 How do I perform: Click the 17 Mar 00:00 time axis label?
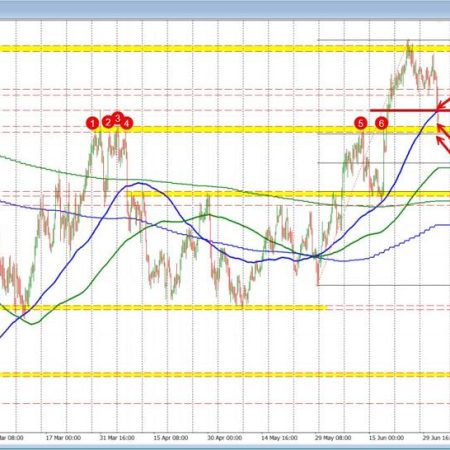click(63, 437)
